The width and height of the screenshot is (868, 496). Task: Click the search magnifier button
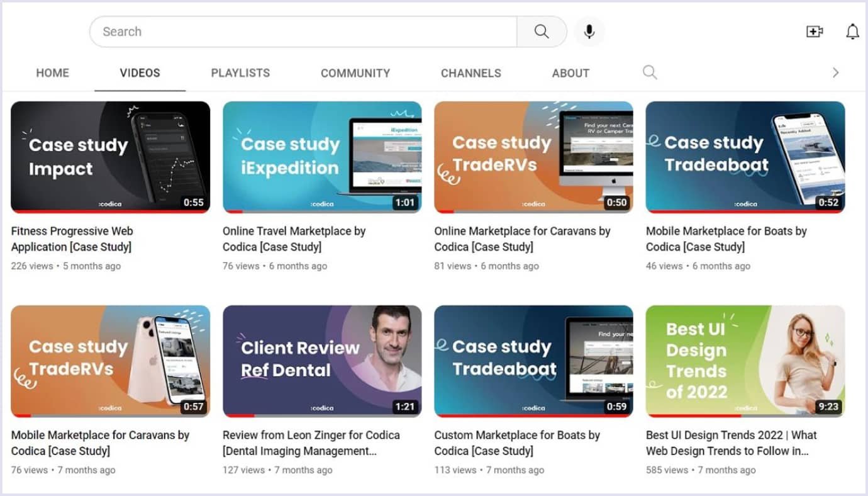542,31
